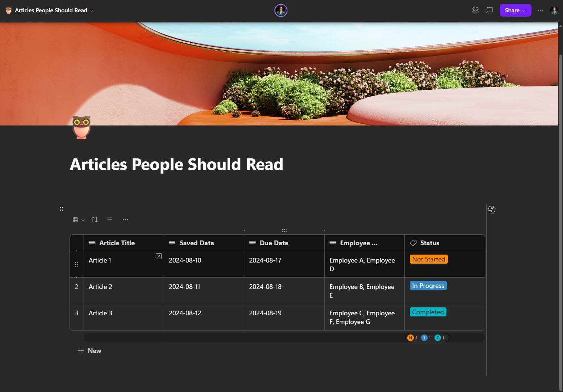Image resolution: width=563 pixels, height=392 pixels.
Task: Open the more options ellipsis in header
Action: click(x=540, y=10)
